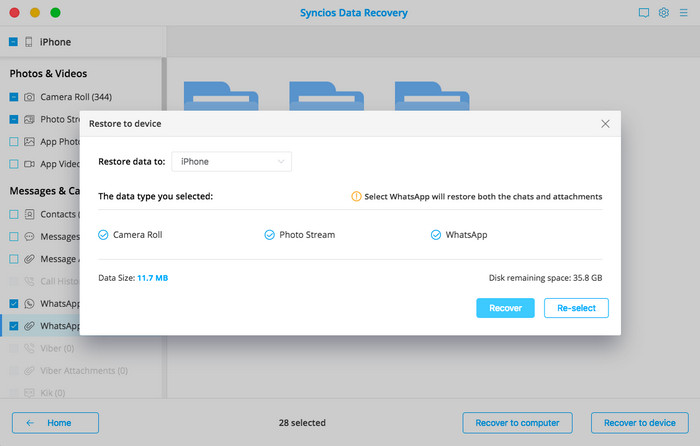Image resolution: width=700 pixels, height=446 pixels.
Task: Uncheck the Camera Roll (344) checkbox
Action: (14, 97)
